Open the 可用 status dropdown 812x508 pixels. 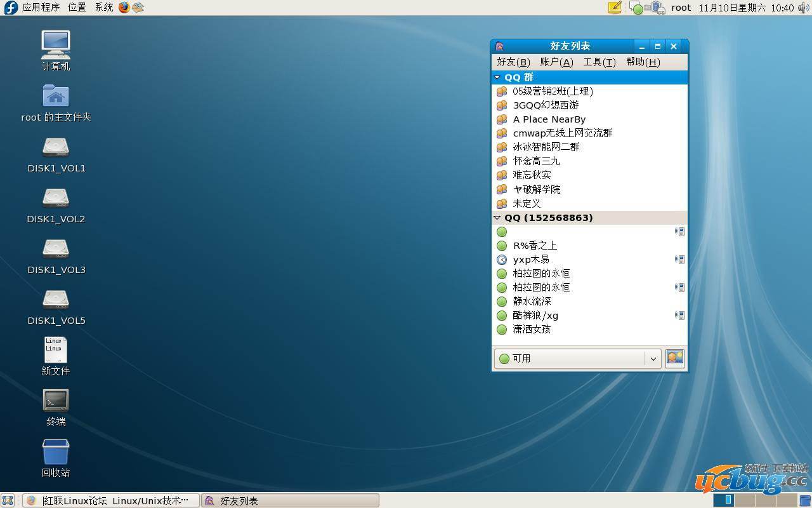pyautogui.click(x=577, y=359)
